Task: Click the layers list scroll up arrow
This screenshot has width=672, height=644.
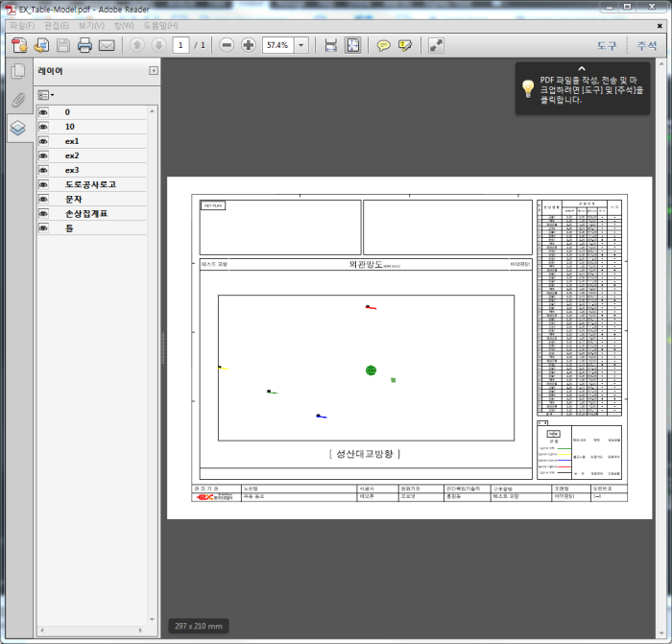Action: (x=152, y=111)
